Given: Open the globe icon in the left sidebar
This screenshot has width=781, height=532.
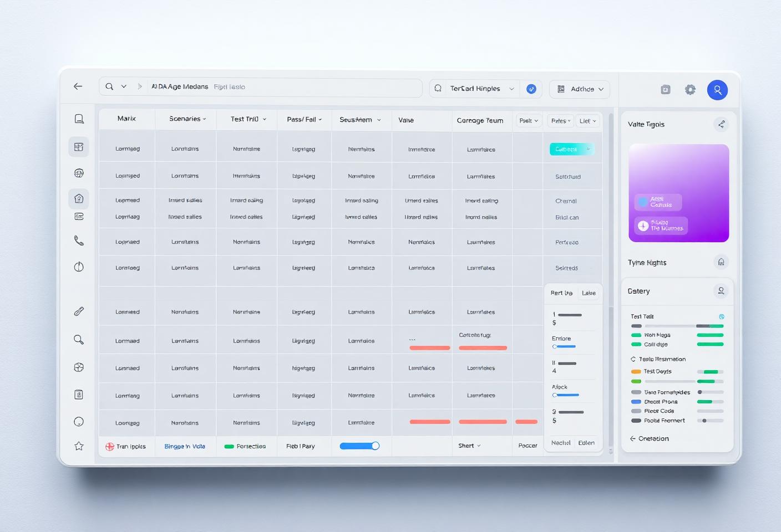Looking at the screenshot, I should pyautogui.click(x=79, y=173).
